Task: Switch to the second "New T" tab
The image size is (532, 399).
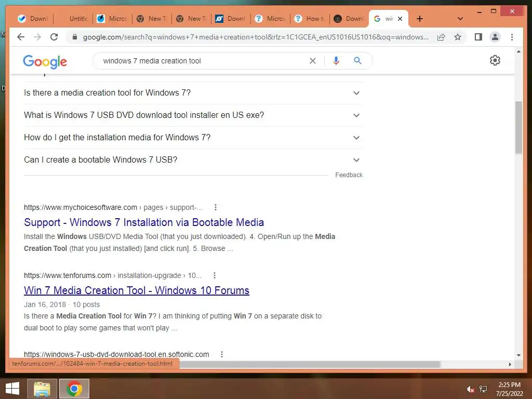Action: coord(191,19)
